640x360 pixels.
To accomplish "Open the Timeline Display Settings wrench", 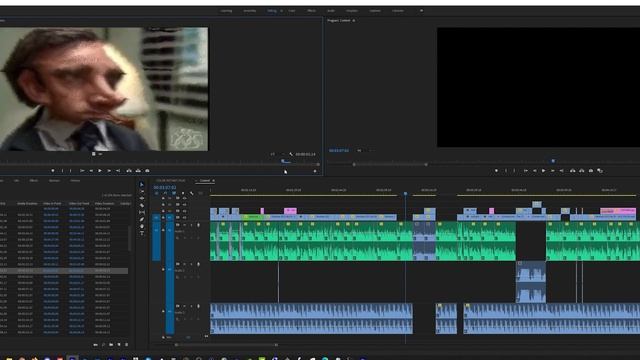I will coord(191,193).
